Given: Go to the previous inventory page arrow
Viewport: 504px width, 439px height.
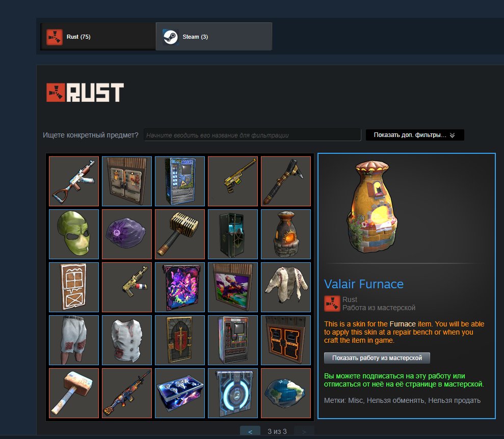Looking at the screenshot, I should [250, 431].
